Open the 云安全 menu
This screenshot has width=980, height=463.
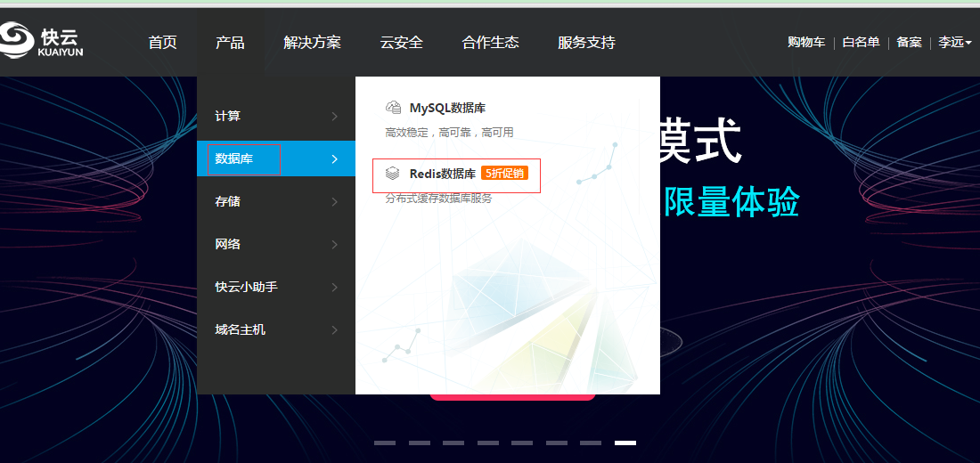(x=401, y=43)
